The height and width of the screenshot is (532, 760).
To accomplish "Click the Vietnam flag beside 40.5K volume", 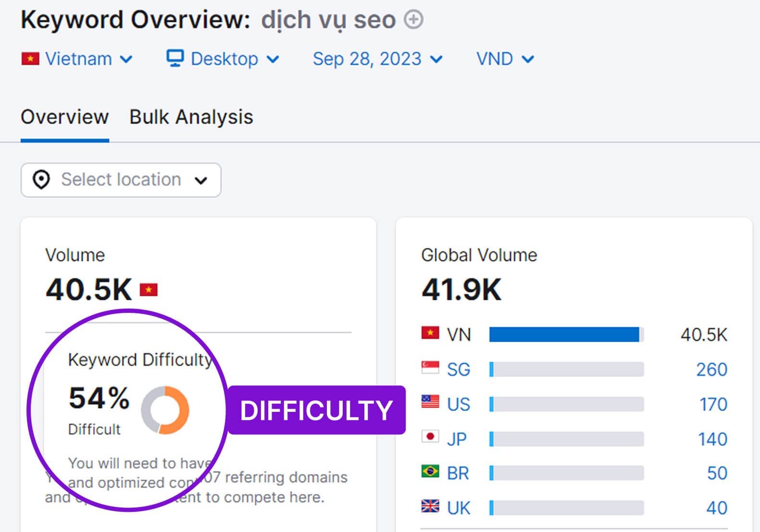I will pyautogui.click(x=149, y=290).
